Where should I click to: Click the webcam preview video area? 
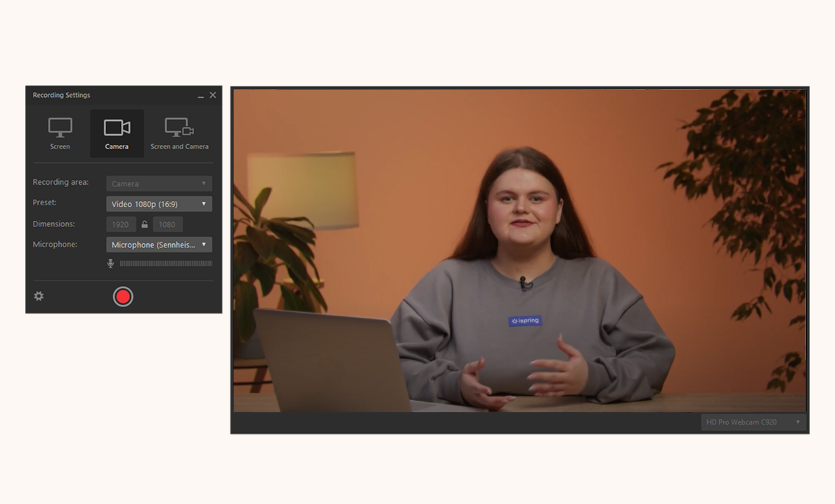click(x=519, y=250)
